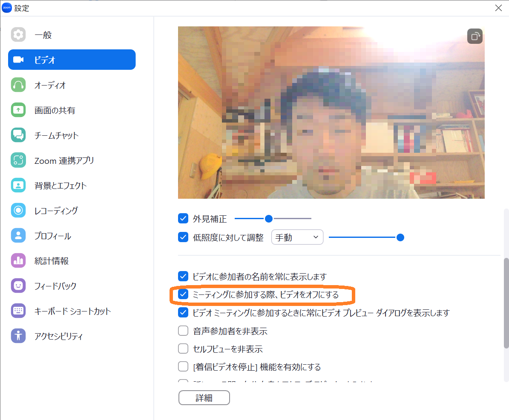
Task: Click the Zoom 連携アプリ icon
Action: click(18, 160)
